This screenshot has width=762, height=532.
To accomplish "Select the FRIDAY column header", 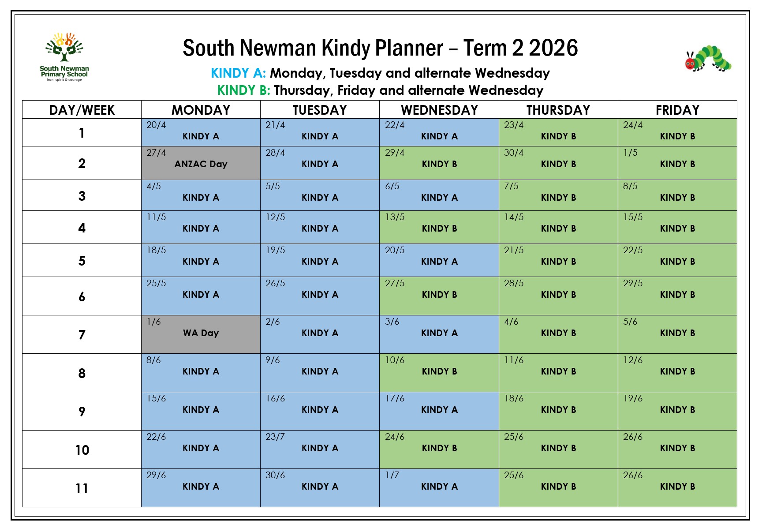I will (677, 110).
